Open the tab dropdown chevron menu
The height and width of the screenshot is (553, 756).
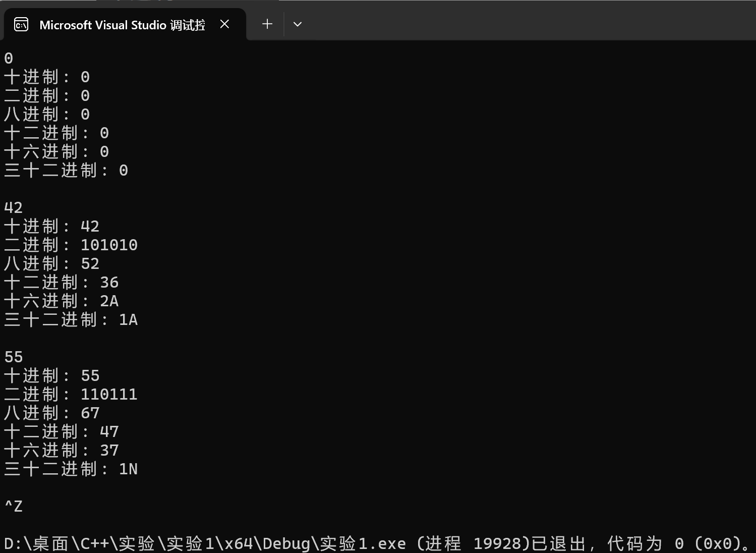(x=298, y=24)
